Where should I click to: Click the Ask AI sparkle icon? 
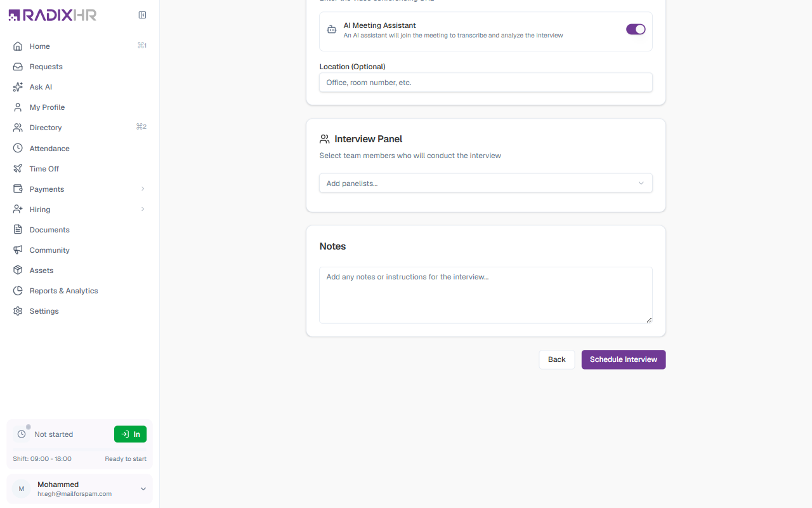[18, 87]
